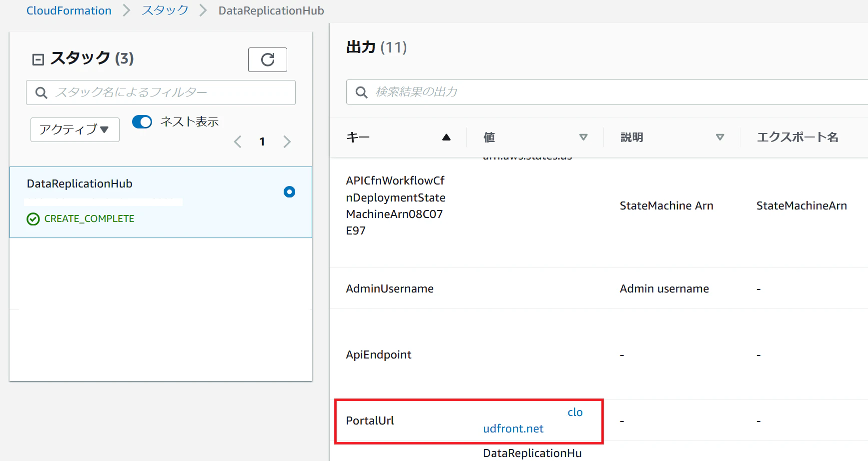Sort by value column arrow
This screenshot has width=868, height=461.
tap(583, 137)
